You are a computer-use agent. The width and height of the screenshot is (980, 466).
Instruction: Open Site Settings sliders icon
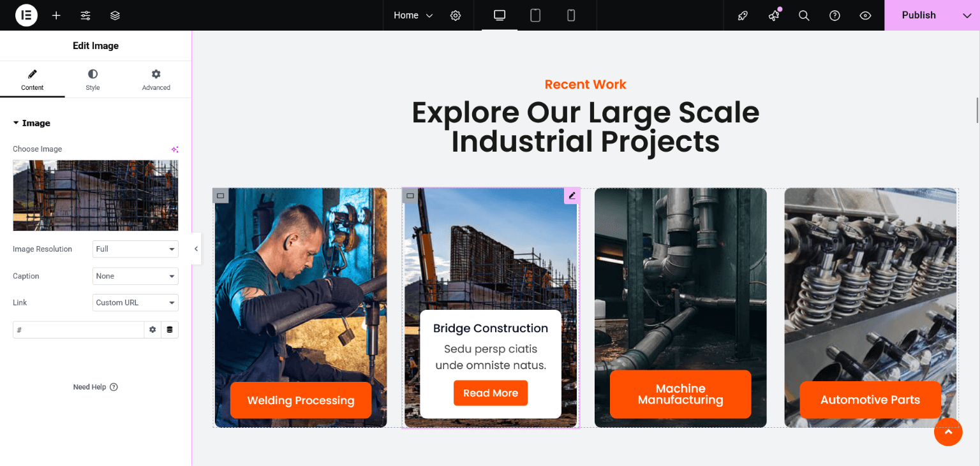coord(85,15)
